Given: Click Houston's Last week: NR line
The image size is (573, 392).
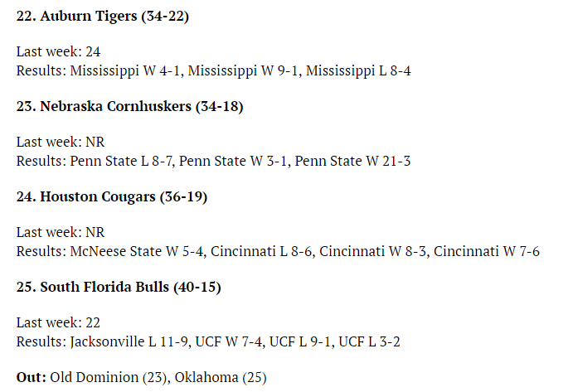Looking at the screenshot, I should point(61,232).
